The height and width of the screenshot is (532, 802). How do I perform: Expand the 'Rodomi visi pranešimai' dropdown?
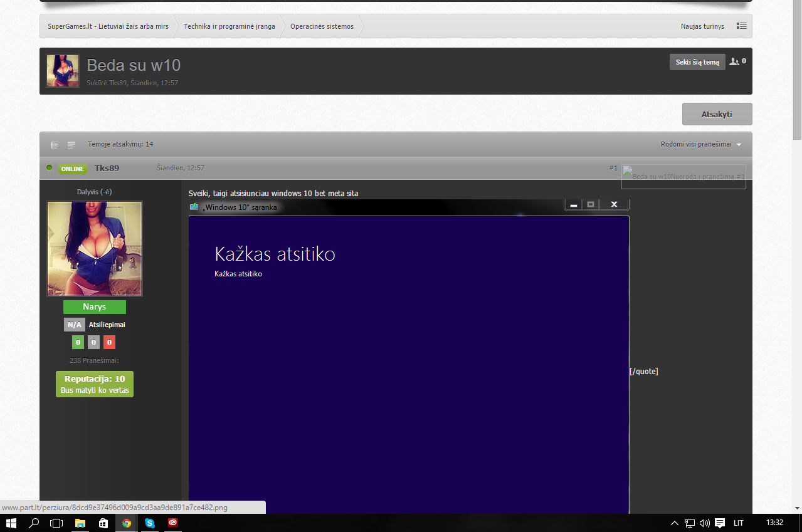click(x=701, y=144)
